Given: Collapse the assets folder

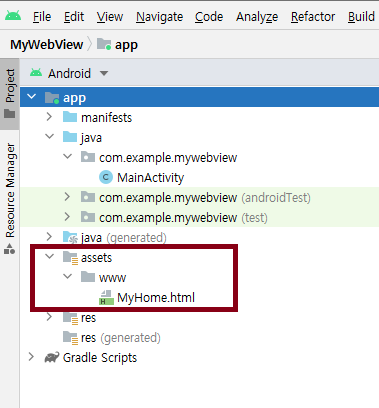Looking at the screenshot, I should pos(50,257).
